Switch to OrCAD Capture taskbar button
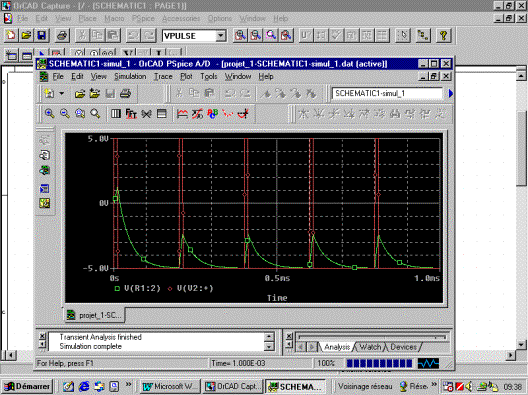Image resolution: width=528 pixels, height=395 pixels. coord(234,386)
